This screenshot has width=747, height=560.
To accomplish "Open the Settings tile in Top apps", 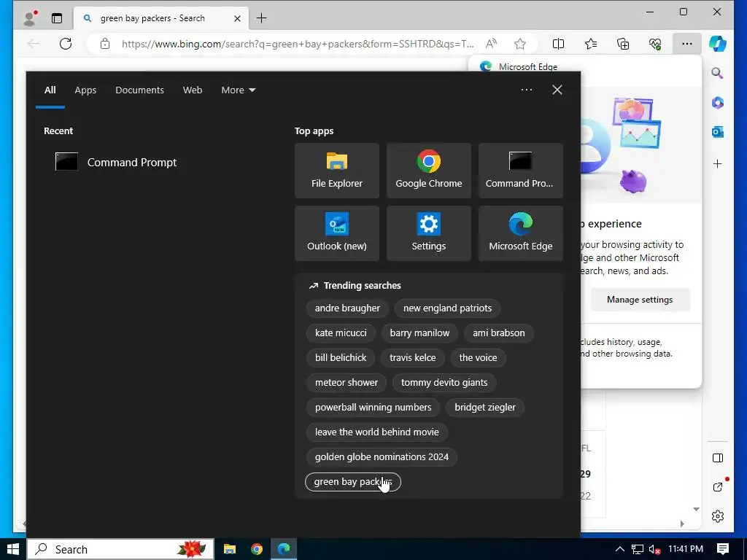I will tap(429, 233).
